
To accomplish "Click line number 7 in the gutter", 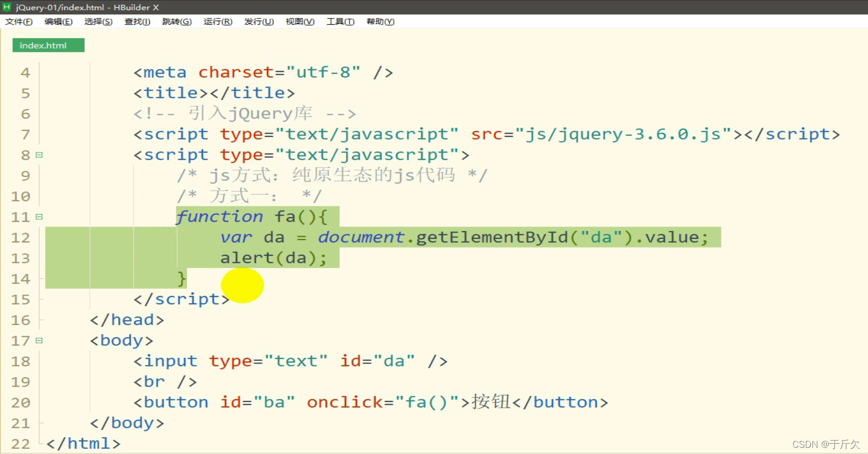I will [25, 134].
